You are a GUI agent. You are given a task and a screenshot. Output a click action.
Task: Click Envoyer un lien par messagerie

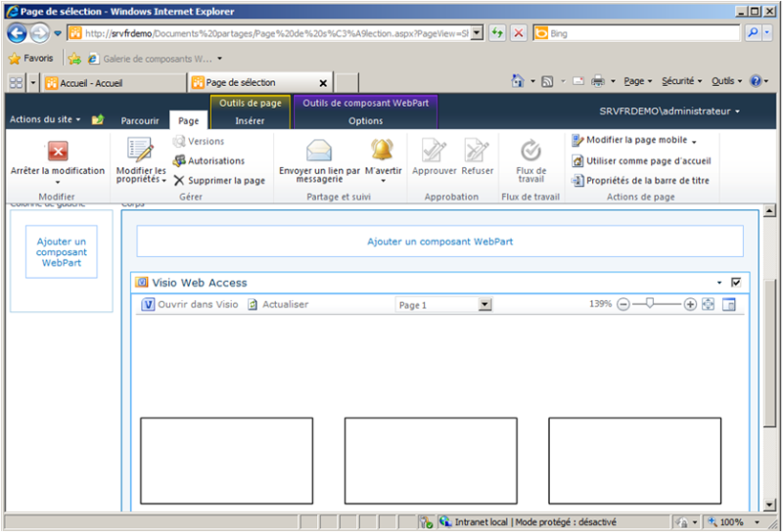[319, 160]
